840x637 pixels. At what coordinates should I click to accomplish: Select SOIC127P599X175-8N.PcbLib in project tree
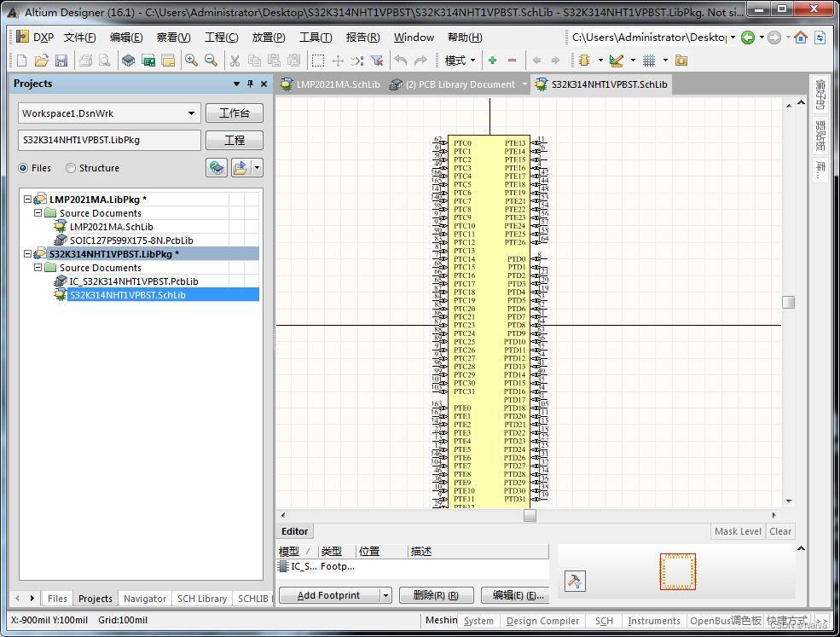click(131, 240)
